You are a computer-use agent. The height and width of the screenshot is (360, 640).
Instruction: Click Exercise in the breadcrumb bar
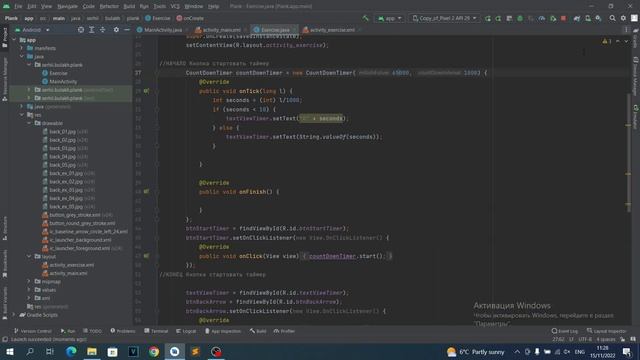pos(158,18)
